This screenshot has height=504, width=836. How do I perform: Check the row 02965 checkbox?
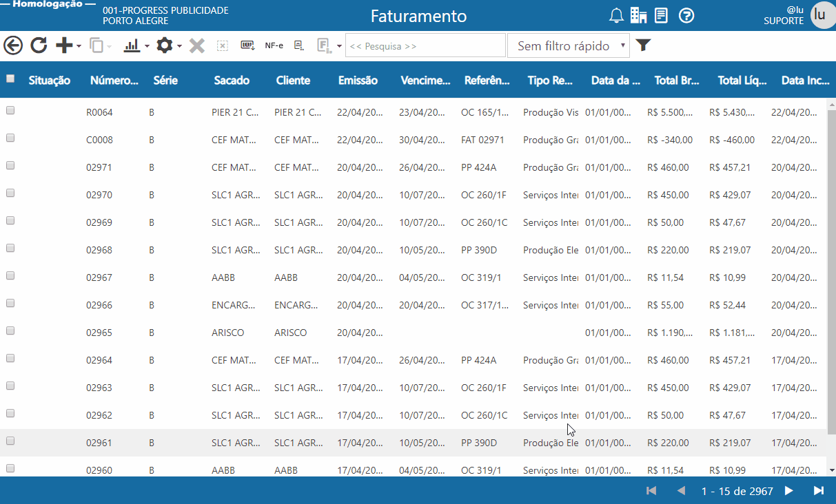point(10,330)
